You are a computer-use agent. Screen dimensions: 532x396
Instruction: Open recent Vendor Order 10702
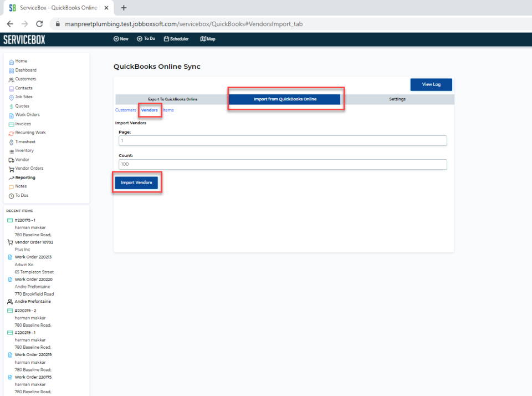coord(34,242)
